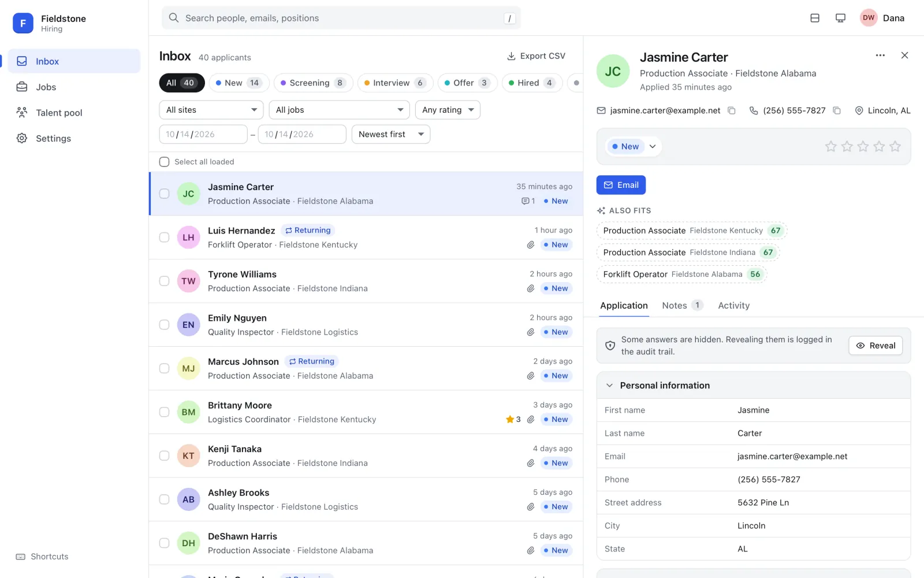
Task: Rate Jasmine Carter three stars
Action: tap(863, 146)
